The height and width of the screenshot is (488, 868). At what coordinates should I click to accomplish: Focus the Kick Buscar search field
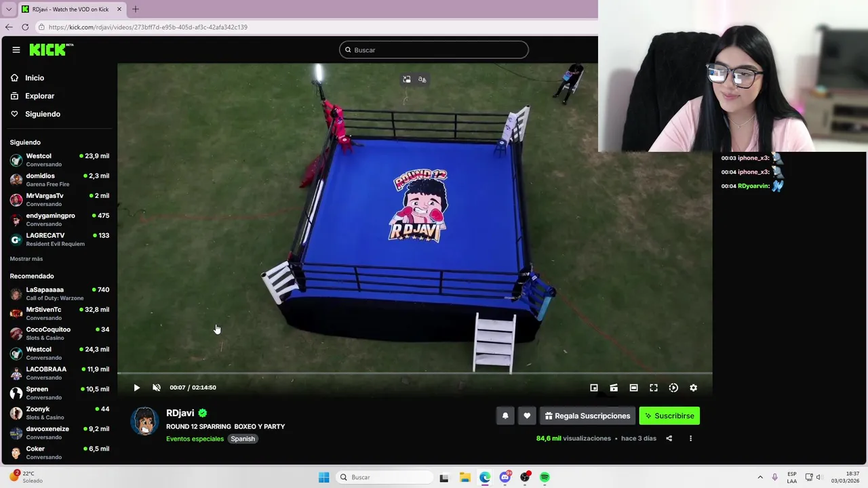[x=434, y=49]
